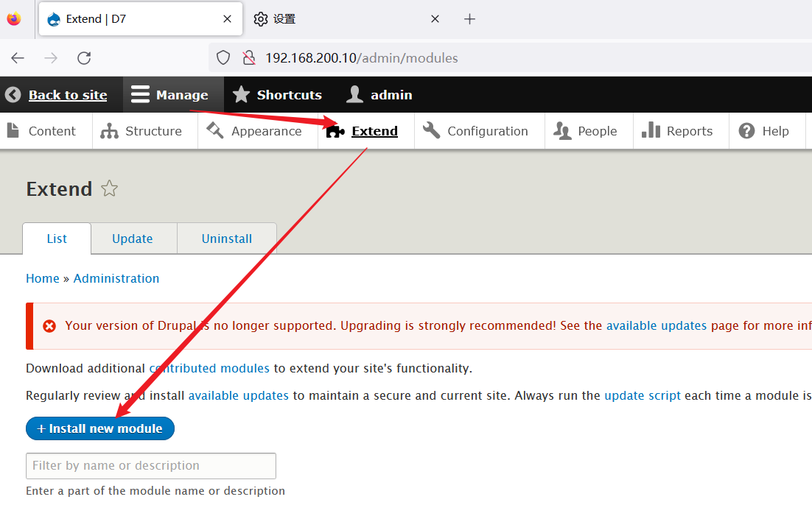Click the Shortcuts star icon

click(242, 94)
